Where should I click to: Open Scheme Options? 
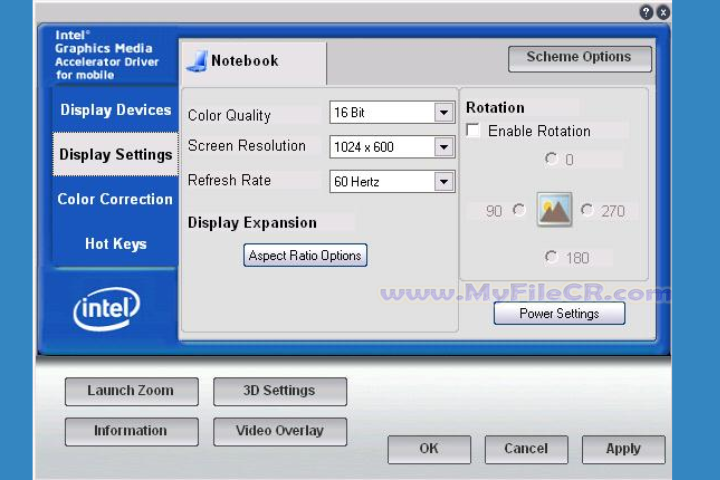579,58
